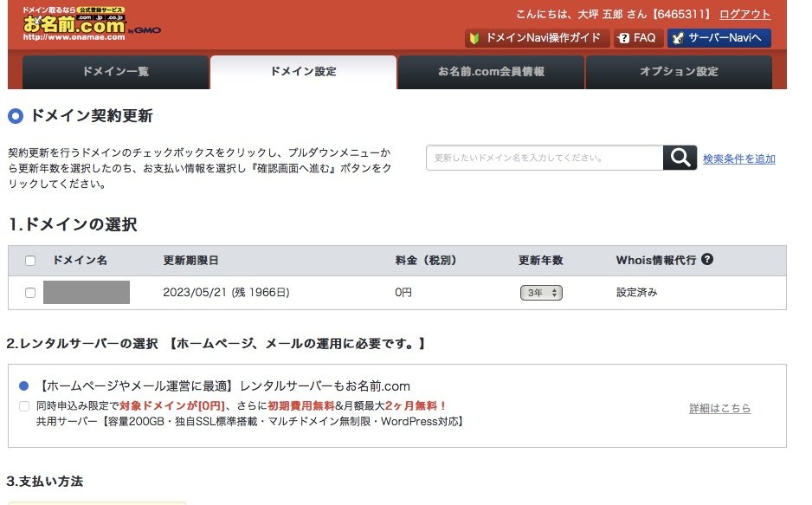The image size is (812, 505).
Task: Click the beginner mark icon on ドメインNavi操作ガイド
Action: coord(474,38)
